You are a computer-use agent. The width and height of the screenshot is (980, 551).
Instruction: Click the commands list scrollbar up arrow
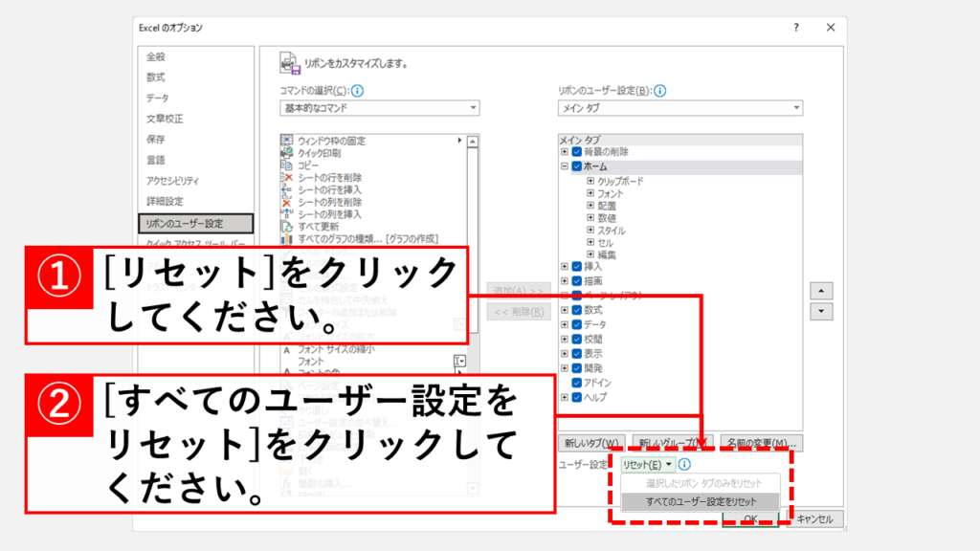pos(473,142)
